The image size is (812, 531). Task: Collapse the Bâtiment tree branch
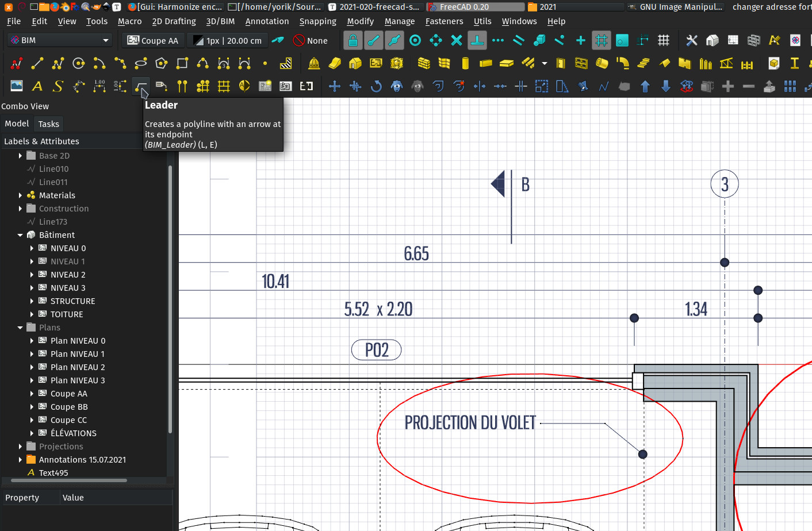(x=21, y=234)
